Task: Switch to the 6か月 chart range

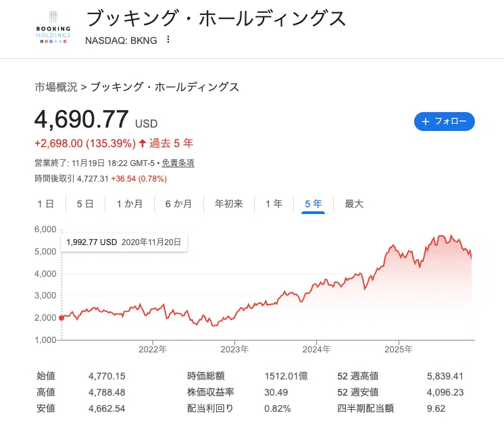Action: 178,204
